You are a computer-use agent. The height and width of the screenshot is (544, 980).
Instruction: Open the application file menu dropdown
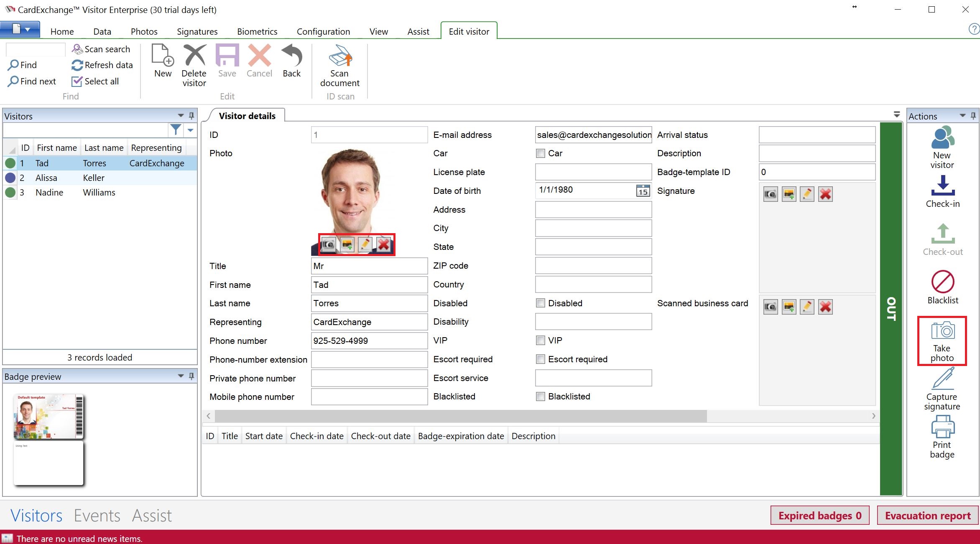(20, 29)
